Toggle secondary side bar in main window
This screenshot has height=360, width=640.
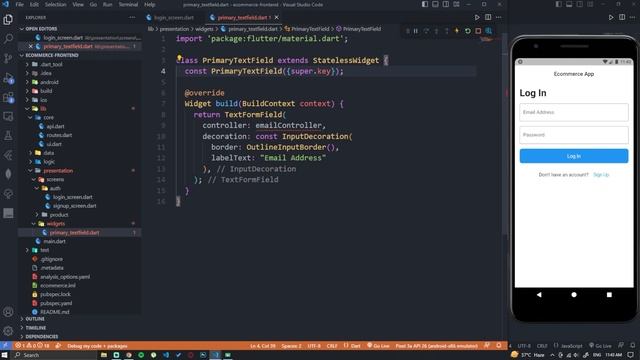[446, 4]
